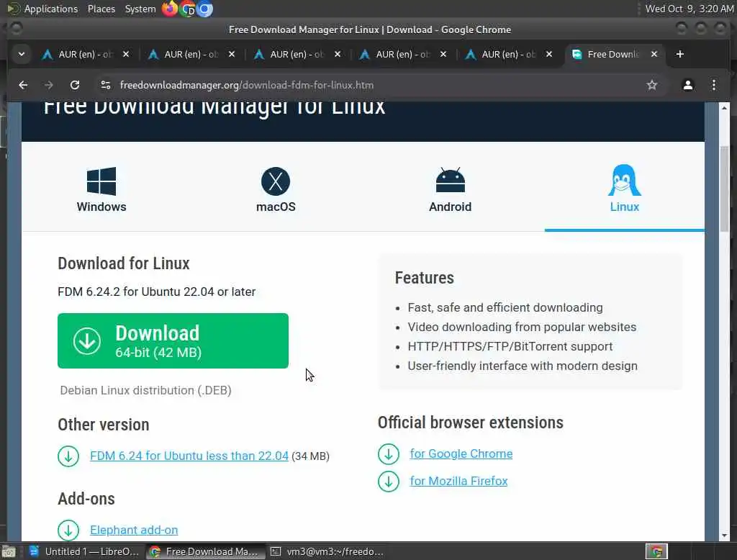Click the address bar URL
Viewport: 737px width, 560px height.
[x=247, y=85]
